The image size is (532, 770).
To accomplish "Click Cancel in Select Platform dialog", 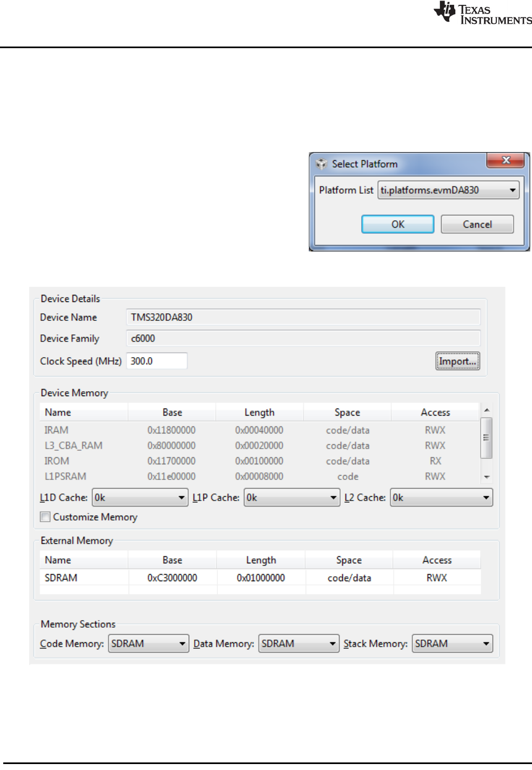I will coord(477,224).
